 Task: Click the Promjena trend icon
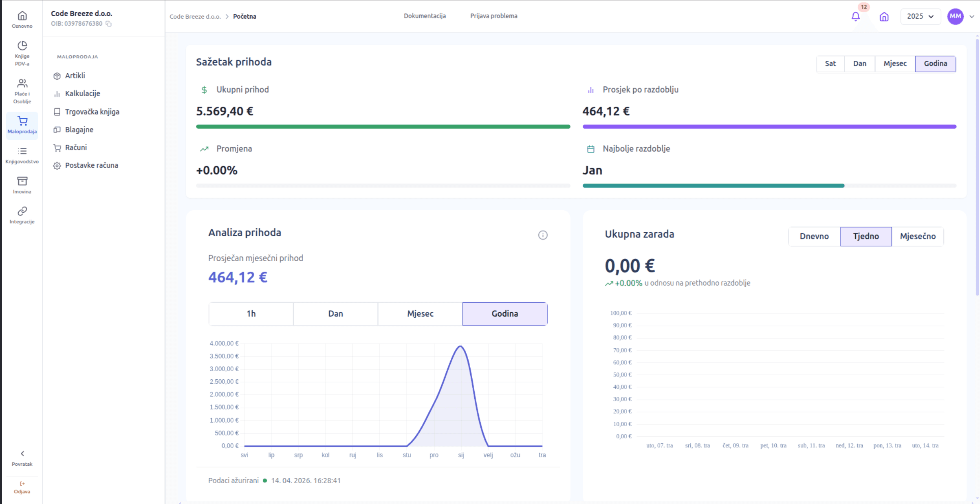[x=204, y=149]
